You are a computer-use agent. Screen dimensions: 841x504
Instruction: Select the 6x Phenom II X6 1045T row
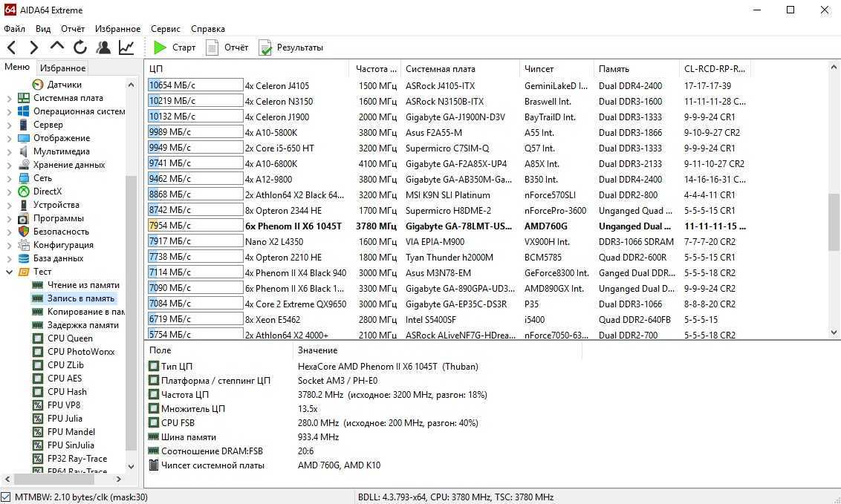tap(293, 226)
